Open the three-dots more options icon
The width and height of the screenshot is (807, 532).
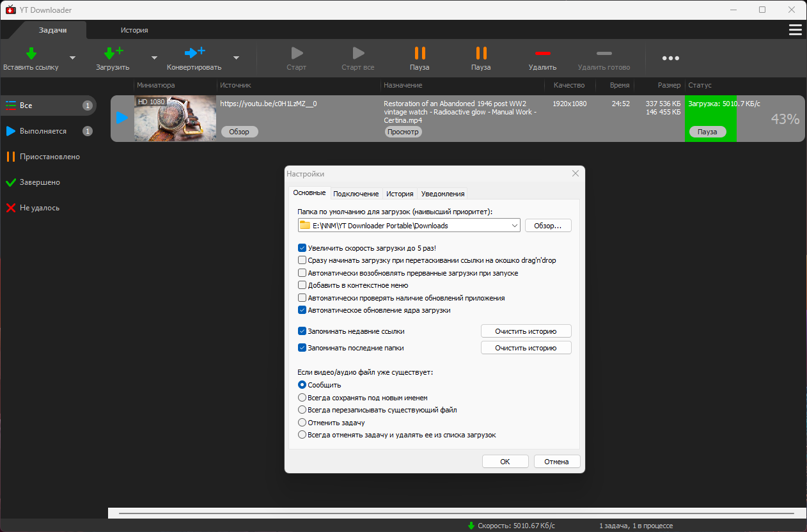670,58
